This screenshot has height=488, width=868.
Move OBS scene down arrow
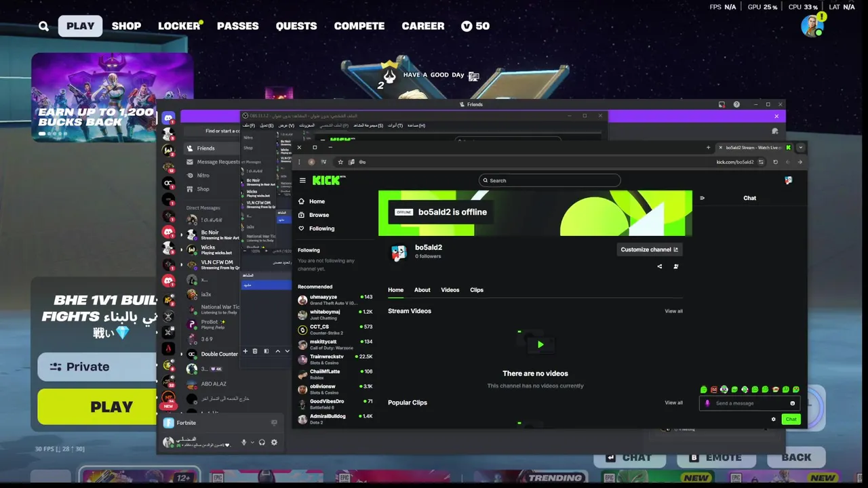pos(287,351)
